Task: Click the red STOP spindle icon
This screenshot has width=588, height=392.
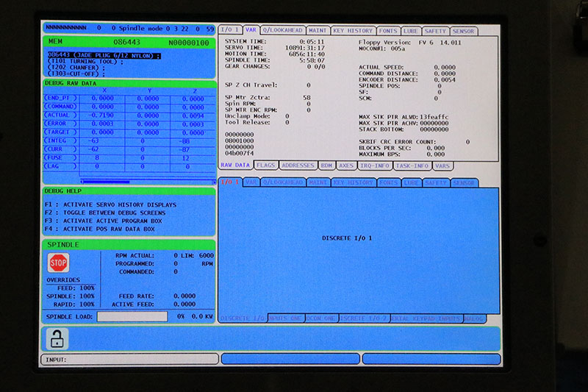Action: [59, 263]
